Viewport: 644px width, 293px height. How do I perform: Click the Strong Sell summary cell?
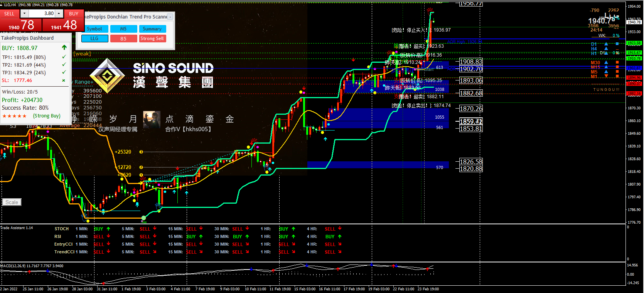click(x=152, y=39)
